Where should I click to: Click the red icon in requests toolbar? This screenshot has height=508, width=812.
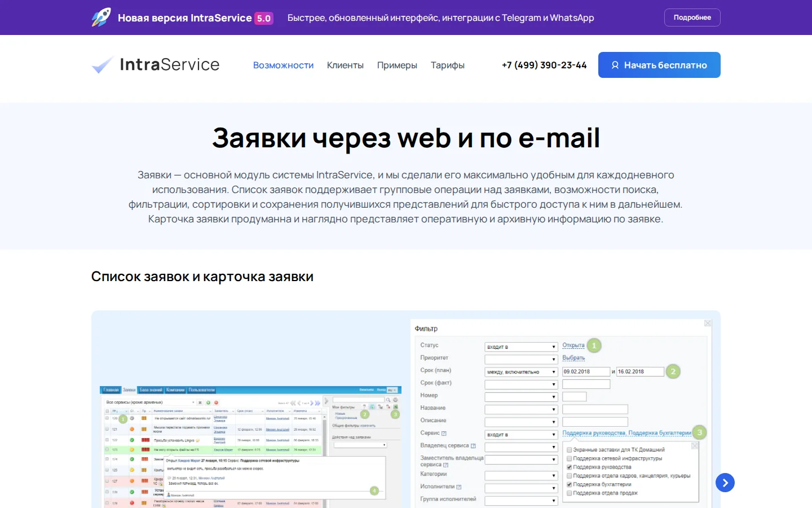click(216, 402)
